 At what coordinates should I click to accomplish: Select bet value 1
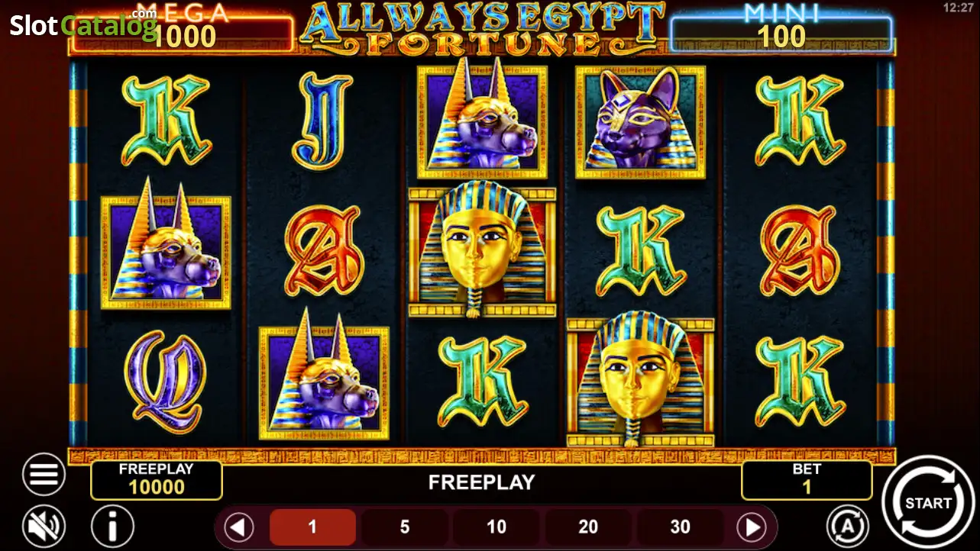pos(312,527)
